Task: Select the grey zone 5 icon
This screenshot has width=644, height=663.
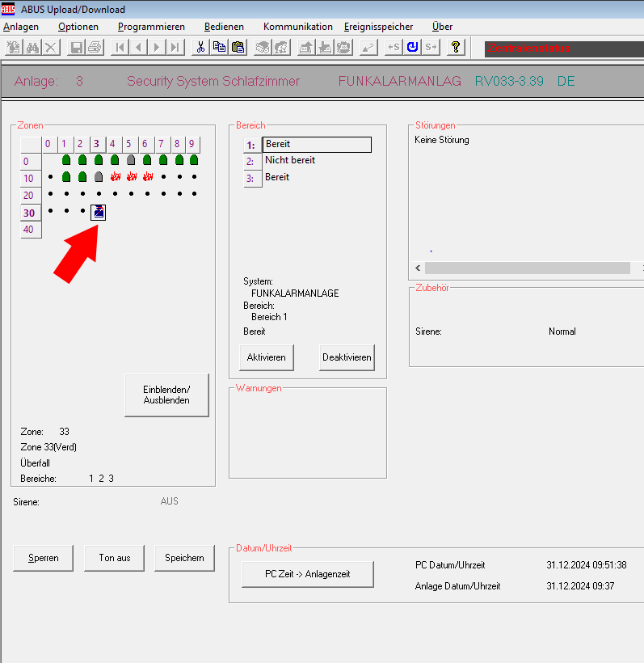Action: coord(130,160)
